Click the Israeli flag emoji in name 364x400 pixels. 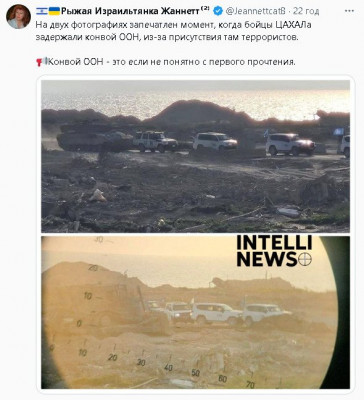click(42, 11)
